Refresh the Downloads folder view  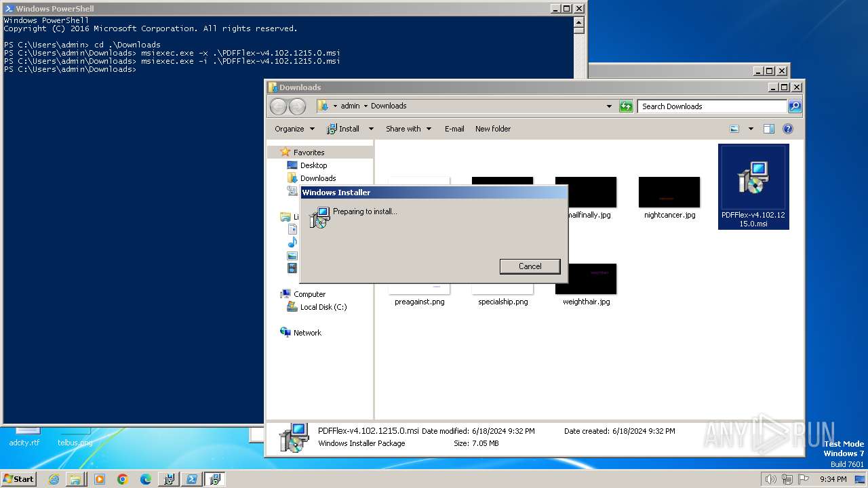click(x=626, y=106)
